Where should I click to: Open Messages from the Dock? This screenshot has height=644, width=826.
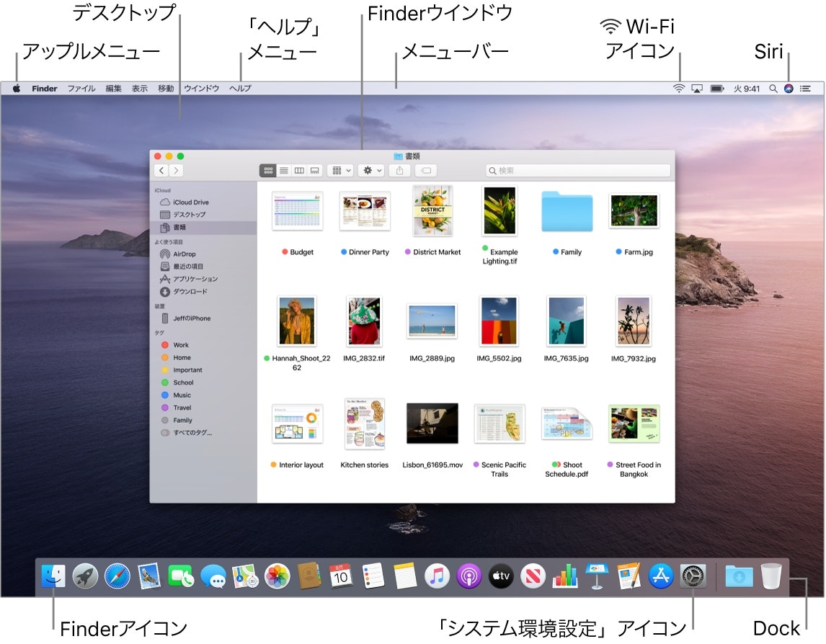point(213,576)
